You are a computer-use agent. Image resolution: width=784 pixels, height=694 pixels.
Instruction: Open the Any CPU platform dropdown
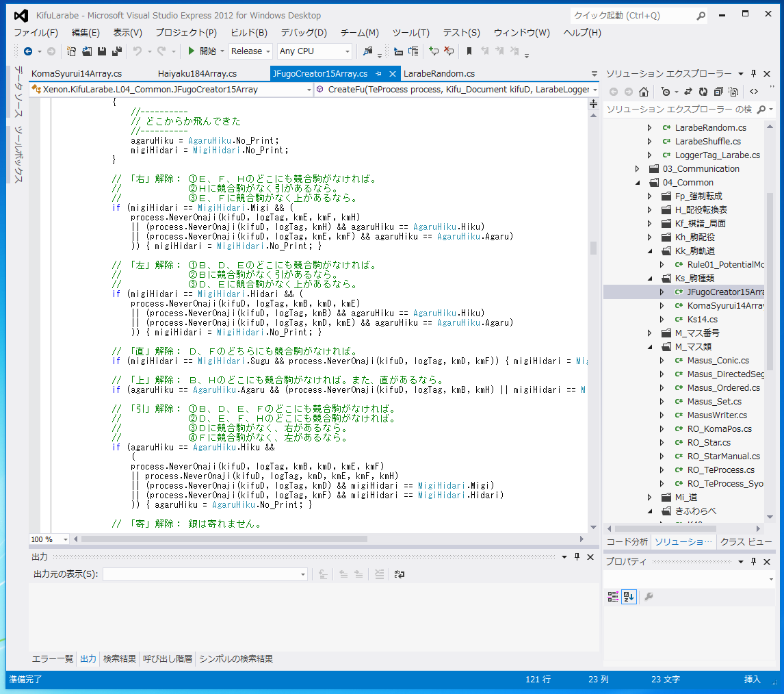pyautogui.click(x=315, y=51)
